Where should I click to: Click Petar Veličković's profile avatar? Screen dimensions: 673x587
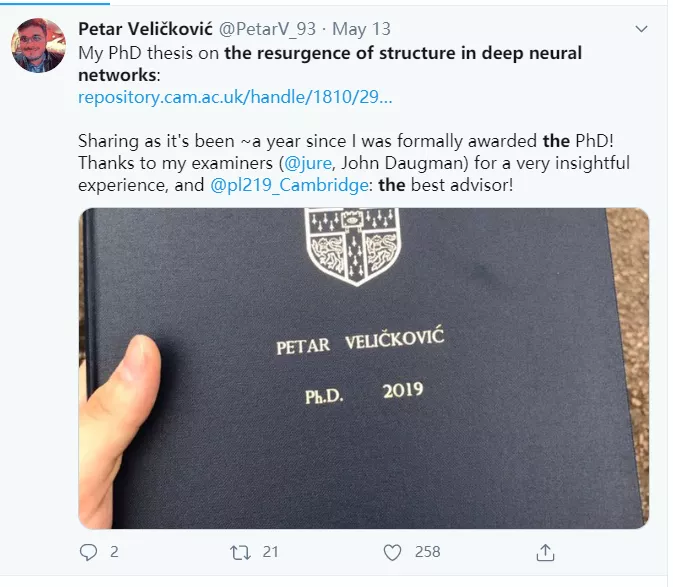point(38,45)
